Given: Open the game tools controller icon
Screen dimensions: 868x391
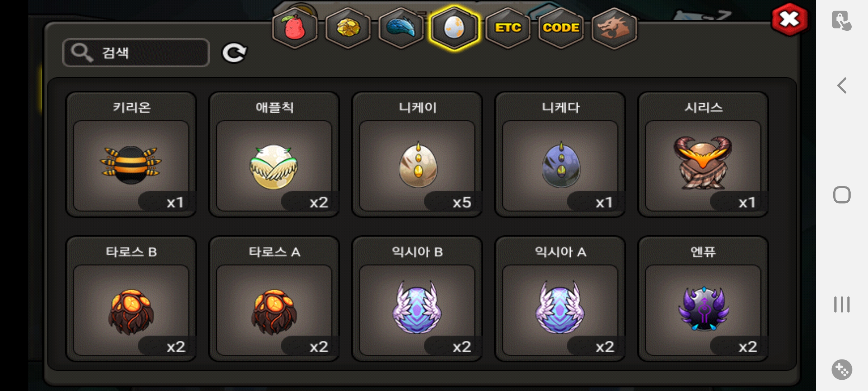Looking at the screenshot, I should pos(842,370).
